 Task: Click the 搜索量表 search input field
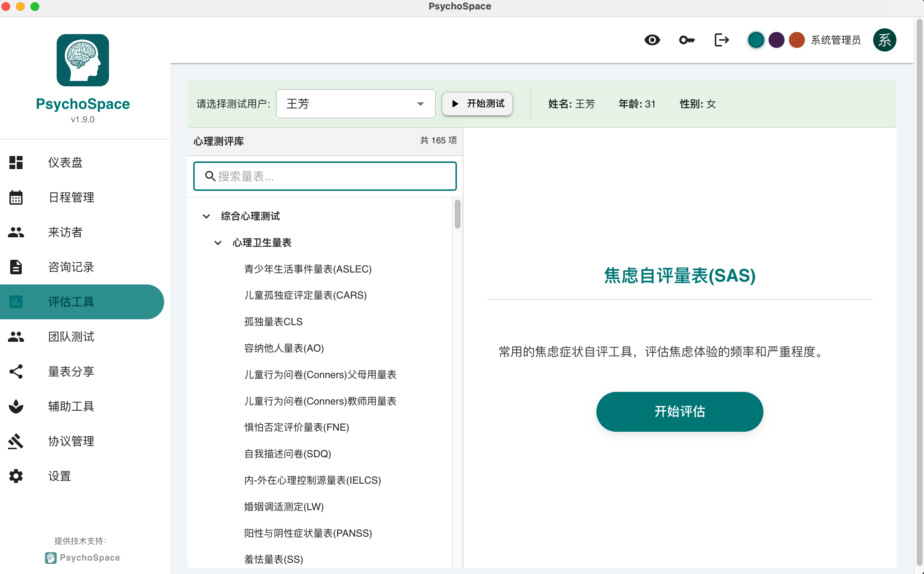tap(325, 176)
